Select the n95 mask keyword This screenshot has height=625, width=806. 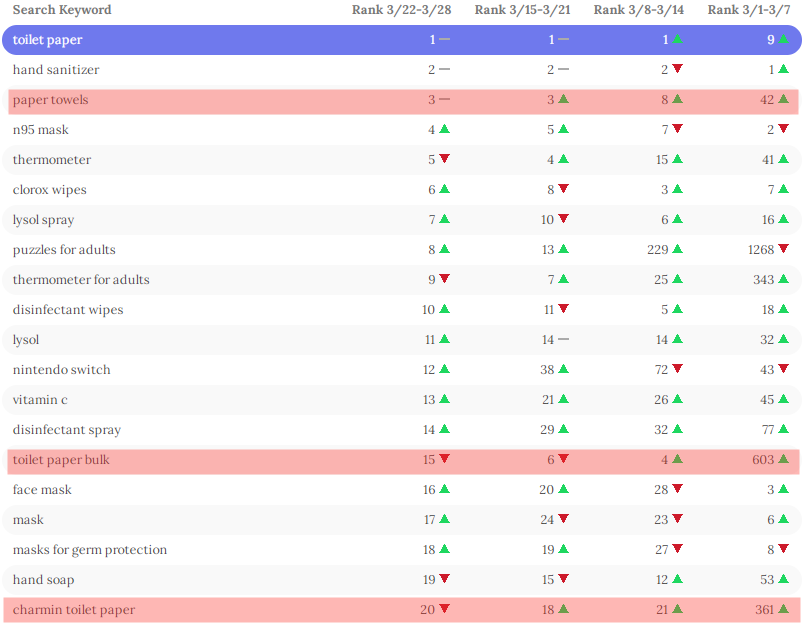point(41,130)
